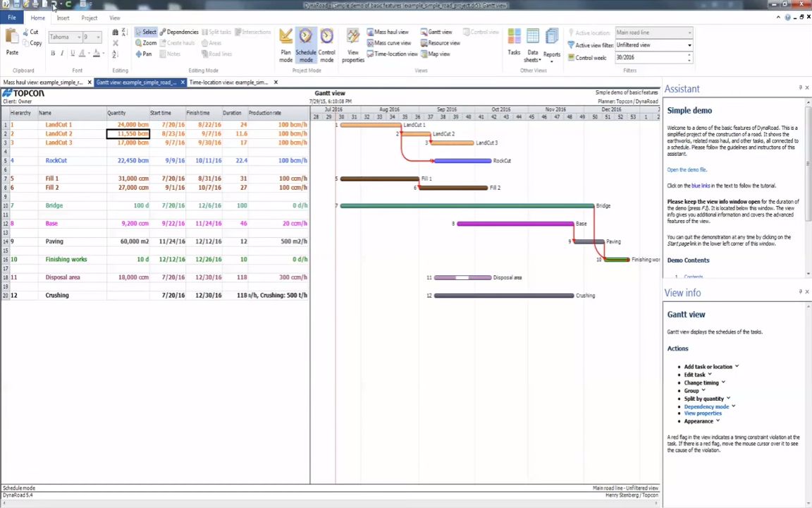Close the Mass haul view tab
This screenshot has height=508, width=812.
point(90,83)
